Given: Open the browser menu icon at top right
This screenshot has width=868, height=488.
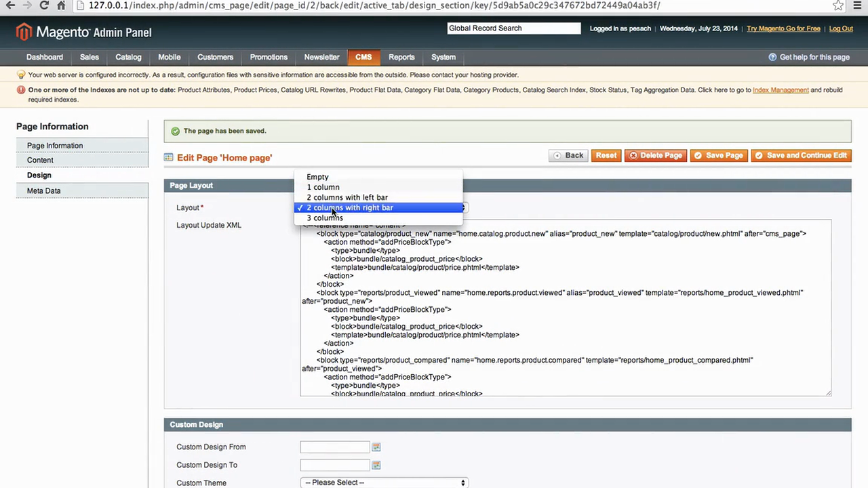Looking at the screenshot, I should pos(856,5).
